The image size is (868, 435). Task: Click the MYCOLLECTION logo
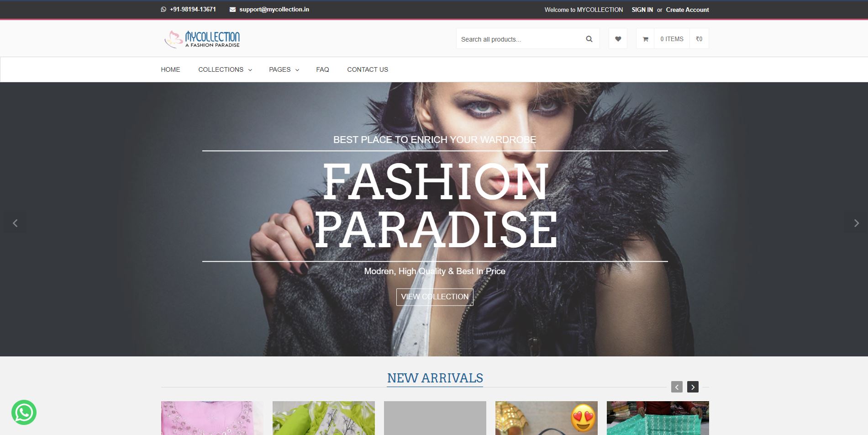pyautogui.click(x=202, y=39)
